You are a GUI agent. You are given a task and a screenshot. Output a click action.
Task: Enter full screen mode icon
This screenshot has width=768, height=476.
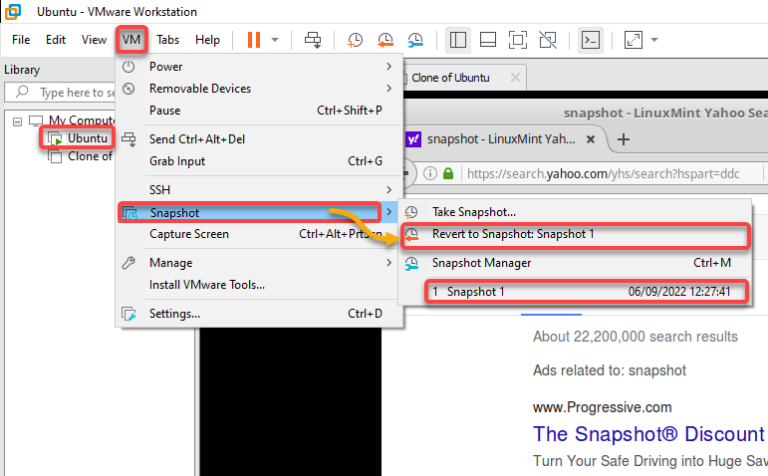(x=517, y=40)
